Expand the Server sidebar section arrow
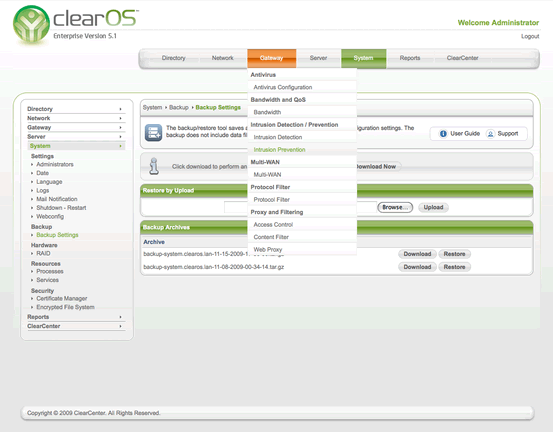 tap(120, 136)
